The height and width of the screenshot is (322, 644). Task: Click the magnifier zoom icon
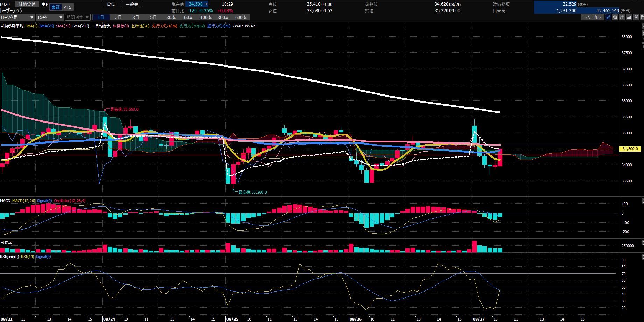615,17
